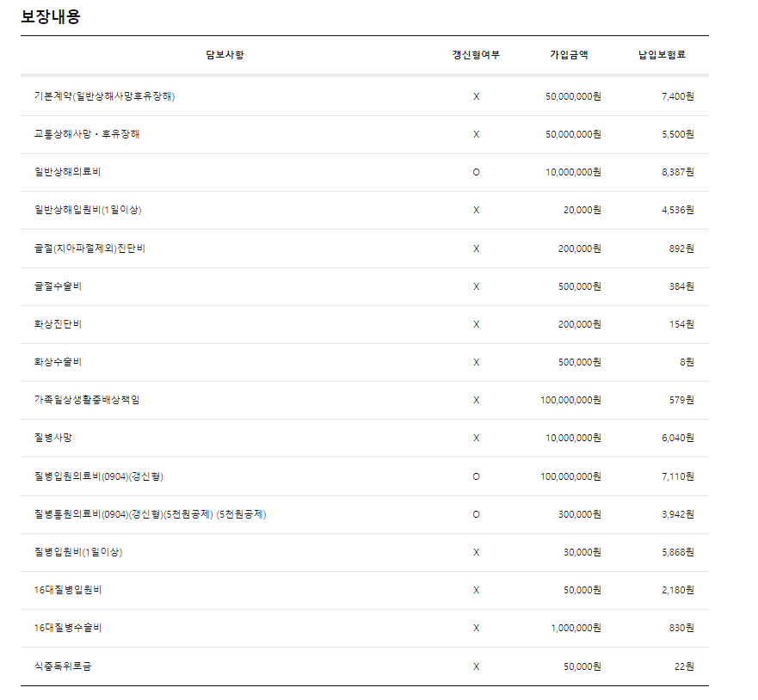The image size is (758, 700).
Task: Select the 384원 premium in 골절수술비 row
Action: tap(681, 286)
